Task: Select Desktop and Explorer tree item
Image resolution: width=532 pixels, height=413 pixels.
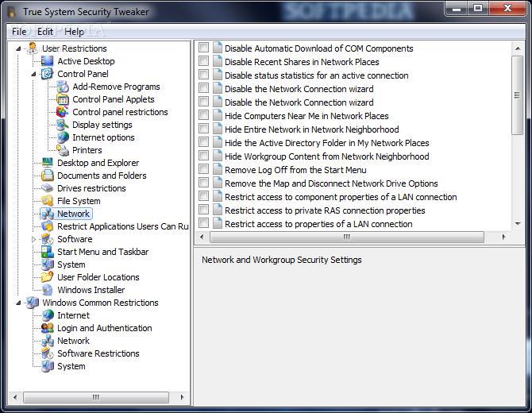Action: coord(98,163)
